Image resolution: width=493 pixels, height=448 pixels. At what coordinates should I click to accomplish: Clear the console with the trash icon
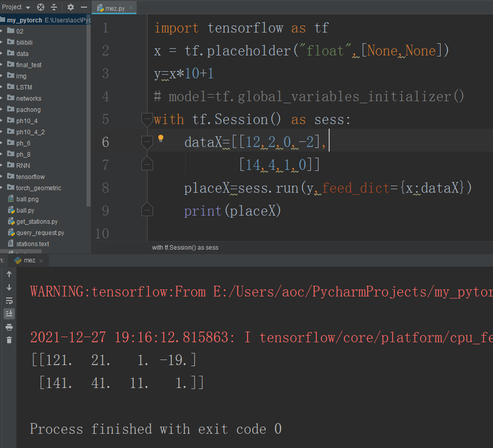pyautogui.click(x=9, y=339)
